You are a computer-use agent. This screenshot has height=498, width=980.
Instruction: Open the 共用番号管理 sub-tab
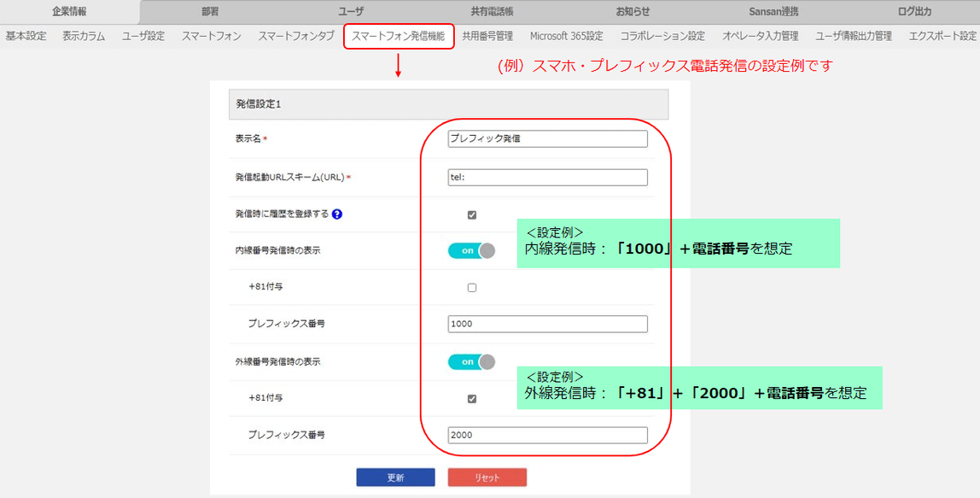point(487,36)
